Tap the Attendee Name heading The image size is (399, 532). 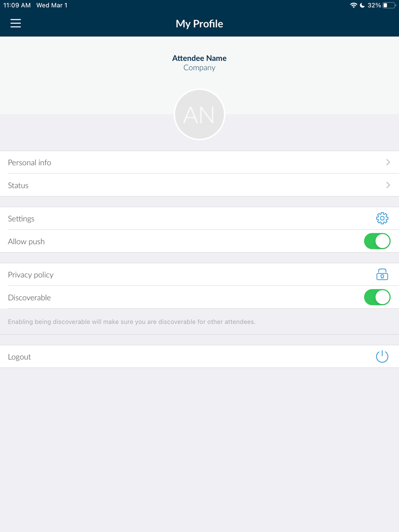(199, 58)
